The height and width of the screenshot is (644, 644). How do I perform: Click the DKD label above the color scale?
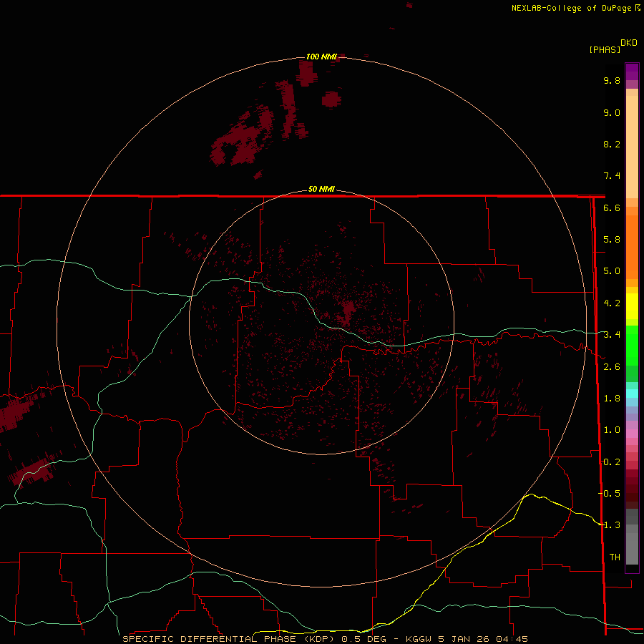tap(629, 43)
